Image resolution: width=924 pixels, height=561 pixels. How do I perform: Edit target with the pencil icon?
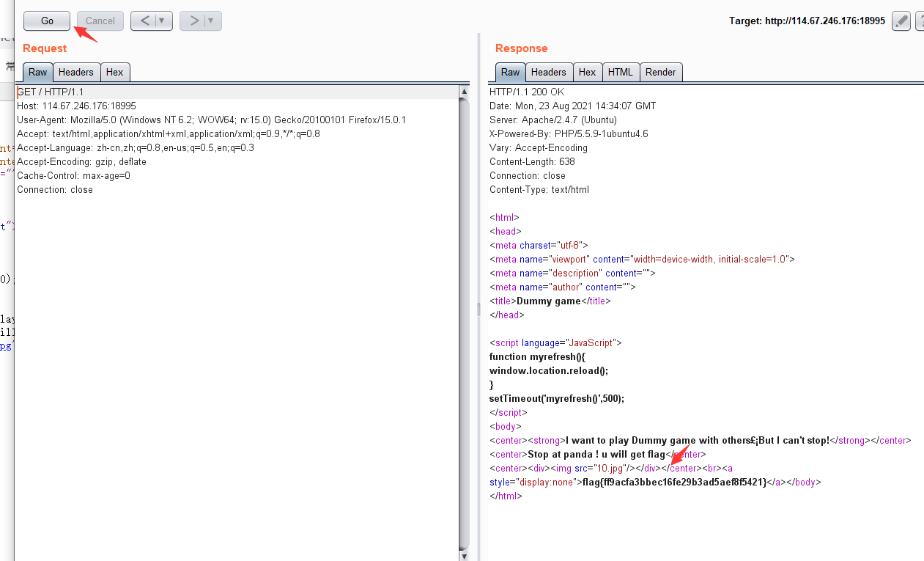901,21
